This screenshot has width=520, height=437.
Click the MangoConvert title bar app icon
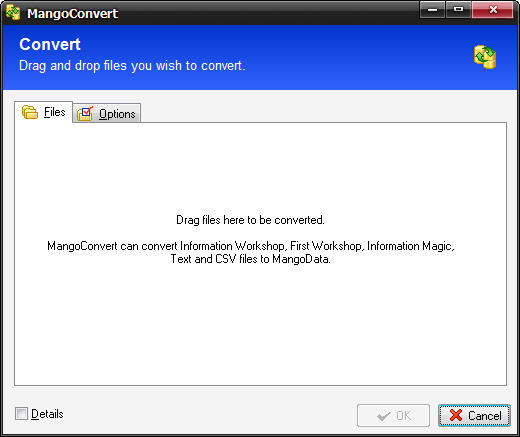13,13
